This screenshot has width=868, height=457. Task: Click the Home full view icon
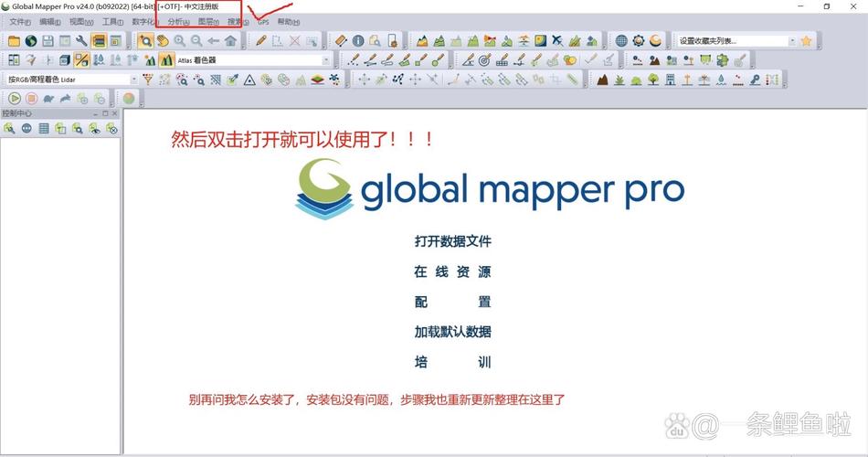[x=230, y=40]
